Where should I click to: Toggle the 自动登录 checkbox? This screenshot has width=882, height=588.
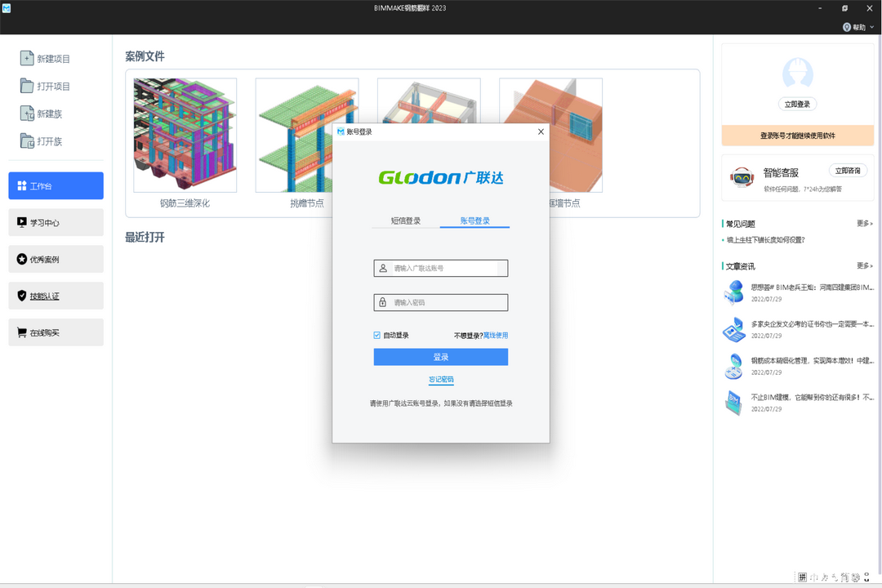pos(377,336)
